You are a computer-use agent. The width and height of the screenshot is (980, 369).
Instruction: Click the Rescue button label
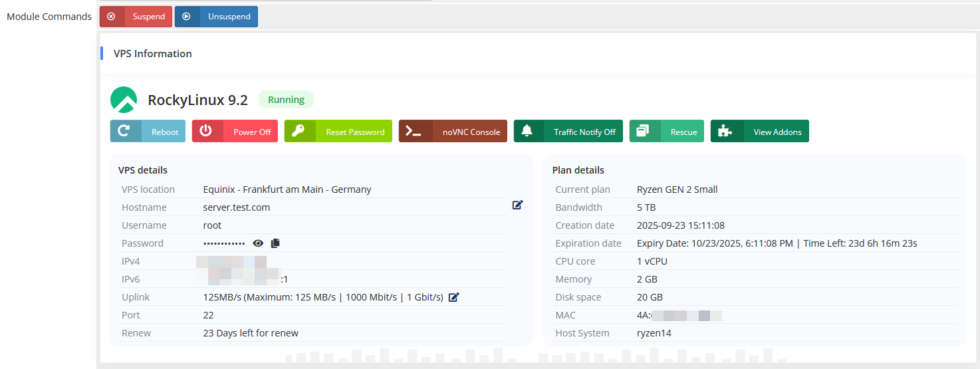(x=683, y=132)
